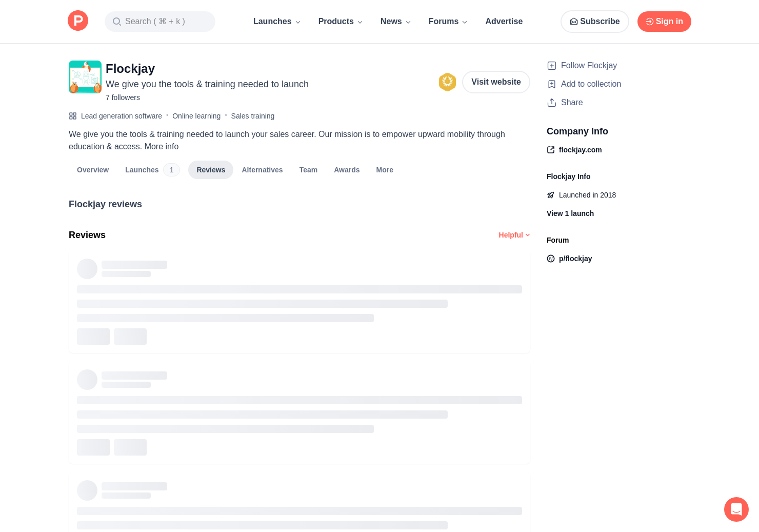Click the Add to collection bookmark icon

(x=552, y=84)
